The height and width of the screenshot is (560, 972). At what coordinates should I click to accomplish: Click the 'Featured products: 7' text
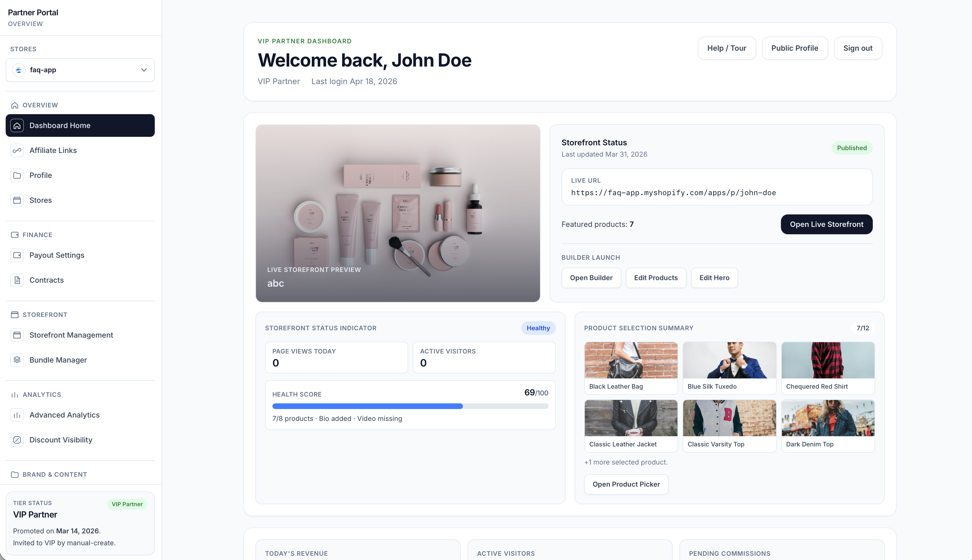coord(598,224)
